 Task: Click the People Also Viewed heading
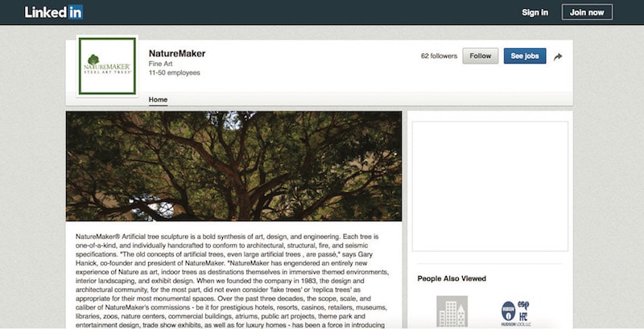pos(452,278)
